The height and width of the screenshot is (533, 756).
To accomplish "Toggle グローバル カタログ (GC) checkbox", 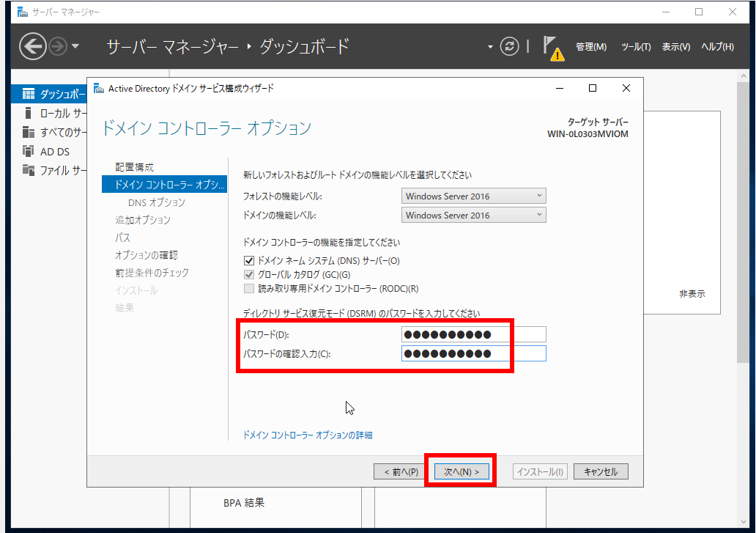I will tap(249, 275).
